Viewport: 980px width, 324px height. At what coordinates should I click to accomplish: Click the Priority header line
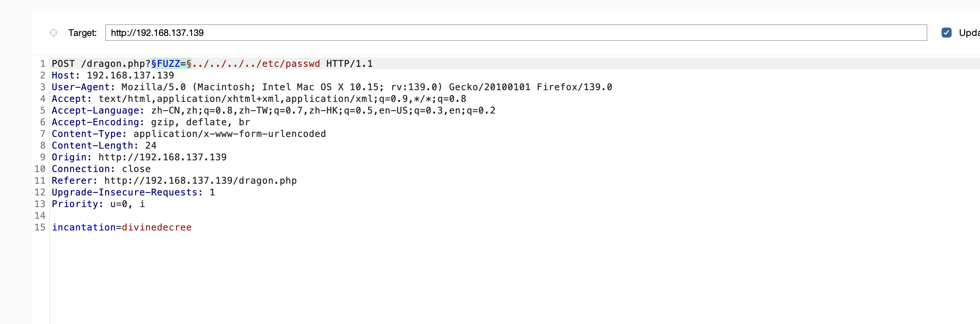click(98, 204)
